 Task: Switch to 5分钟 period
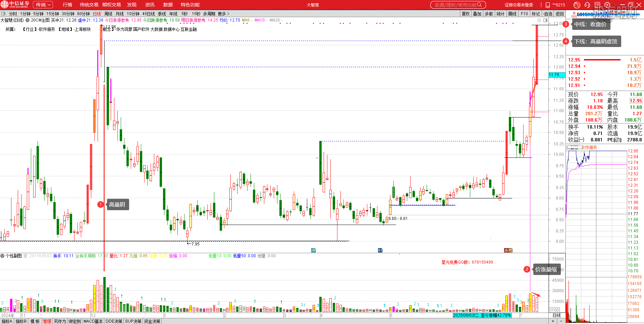pos(38,14)
